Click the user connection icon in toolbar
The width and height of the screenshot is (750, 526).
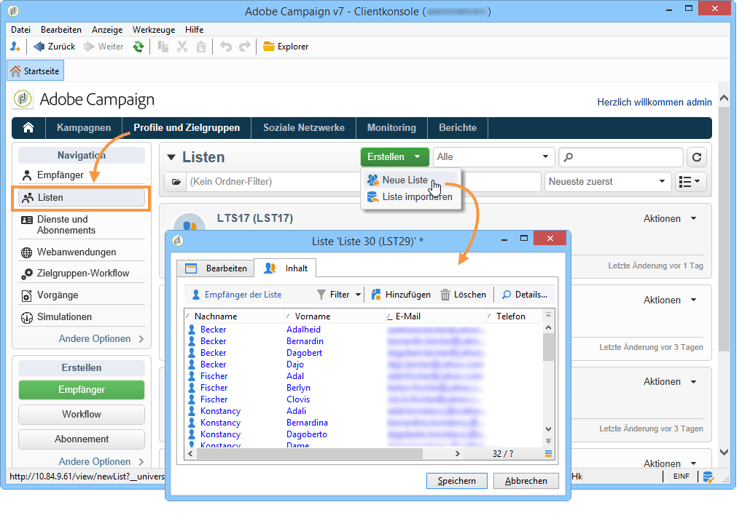tap(15, 46)
